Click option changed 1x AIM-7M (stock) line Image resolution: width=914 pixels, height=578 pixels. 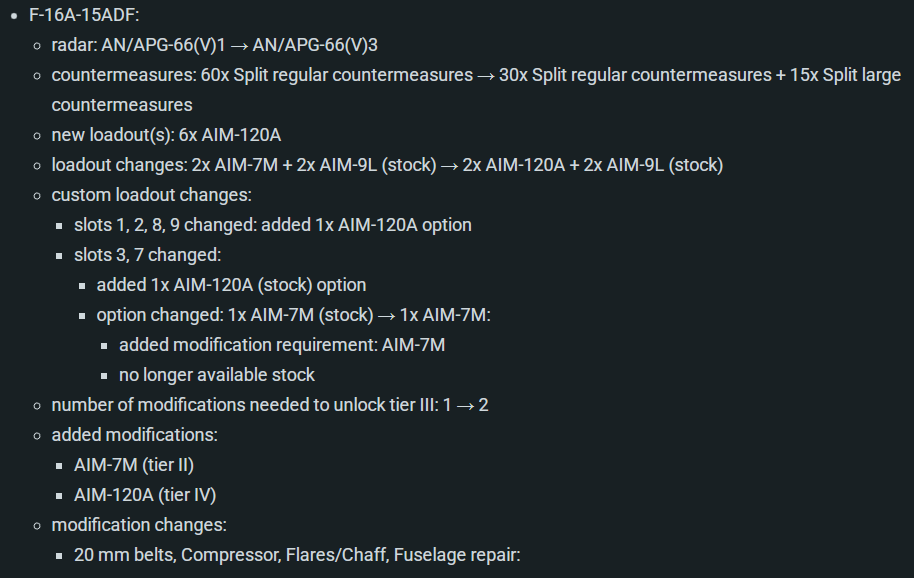click(x=293, y=315)
